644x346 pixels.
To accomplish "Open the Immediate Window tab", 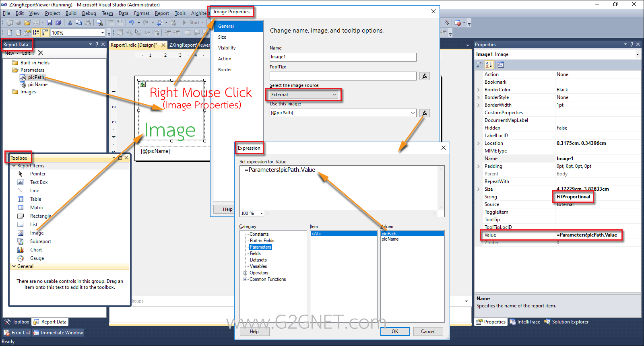I will click(x=58, y=333).
